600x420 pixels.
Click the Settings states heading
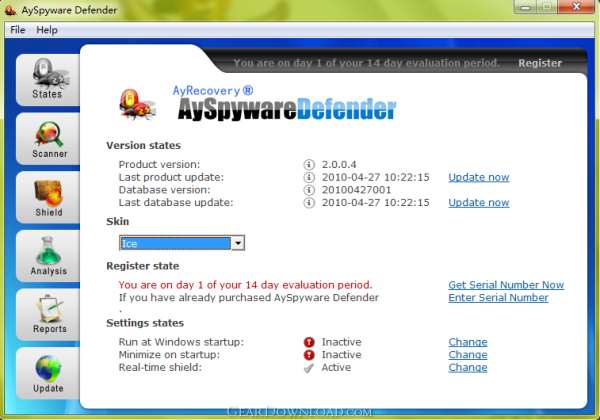click(x=145, y=323)
